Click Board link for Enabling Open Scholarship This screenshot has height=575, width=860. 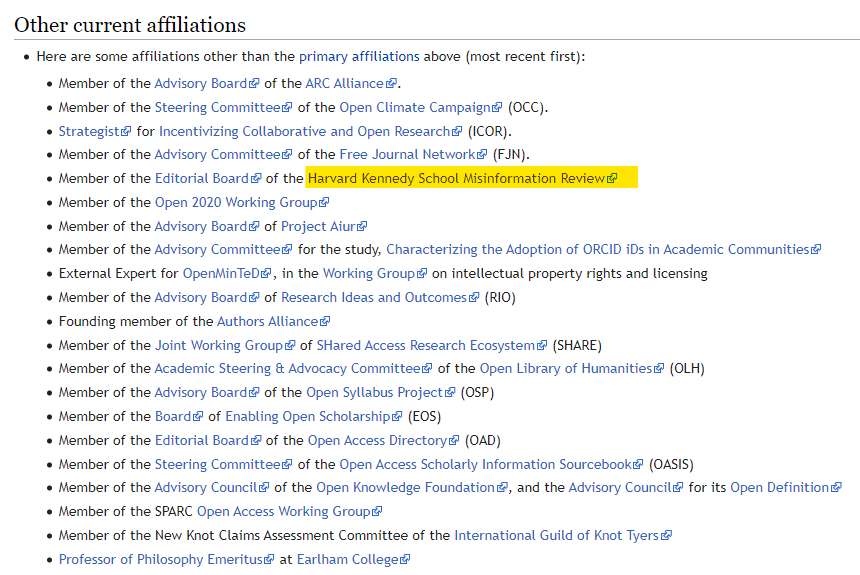pyautogui.click(x=178, y=417)
